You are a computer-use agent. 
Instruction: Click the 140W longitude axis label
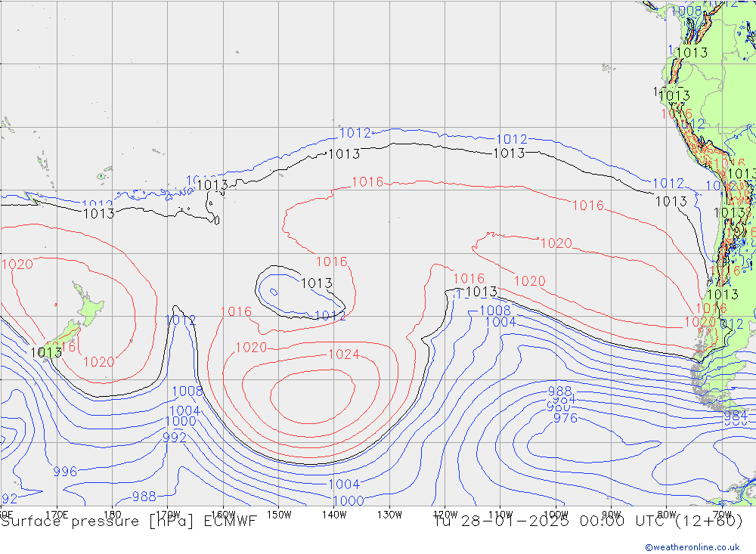tap(334, 515)
